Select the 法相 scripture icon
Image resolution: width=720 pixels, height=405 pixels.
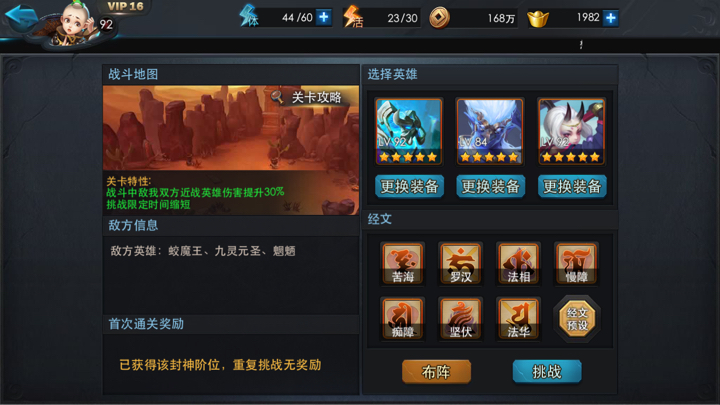[x=518, y=263]
